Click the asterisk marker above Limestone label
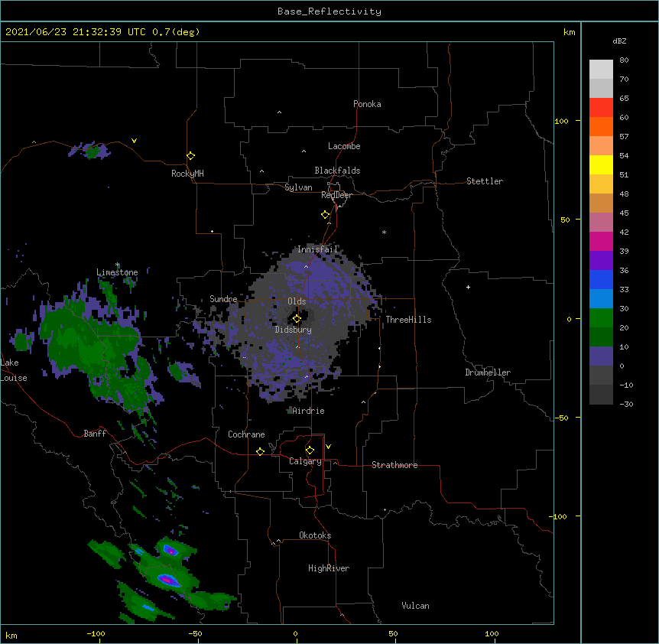The height and width of the screenshot is (644, 659). pyautogui.click(x=118, y=265)
